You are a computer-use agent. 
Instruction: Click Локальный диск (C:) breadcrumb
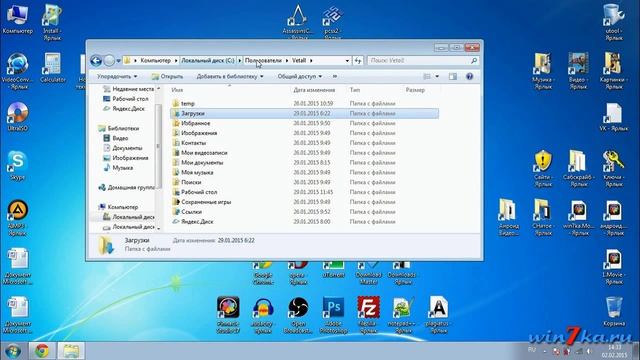point(208,60)
